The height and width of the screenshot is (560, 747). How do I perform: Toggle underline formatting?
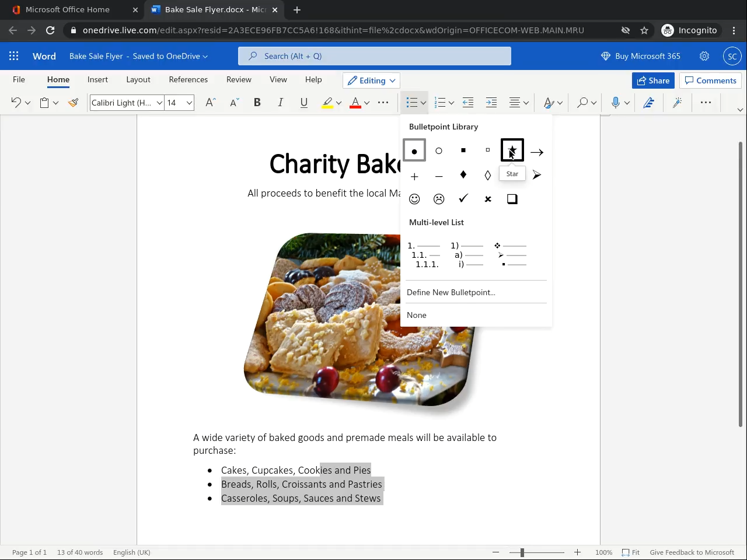point(303,103)
